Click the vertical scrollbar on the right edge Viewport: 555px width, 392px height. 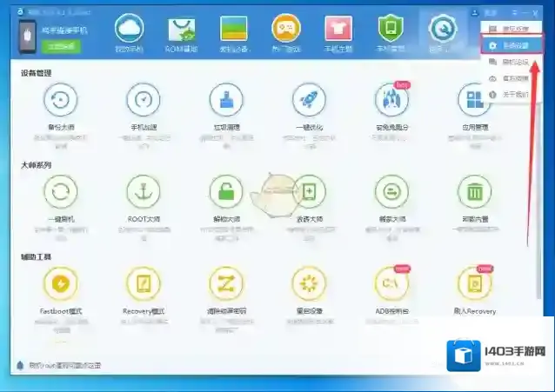[x=539, y=200]
